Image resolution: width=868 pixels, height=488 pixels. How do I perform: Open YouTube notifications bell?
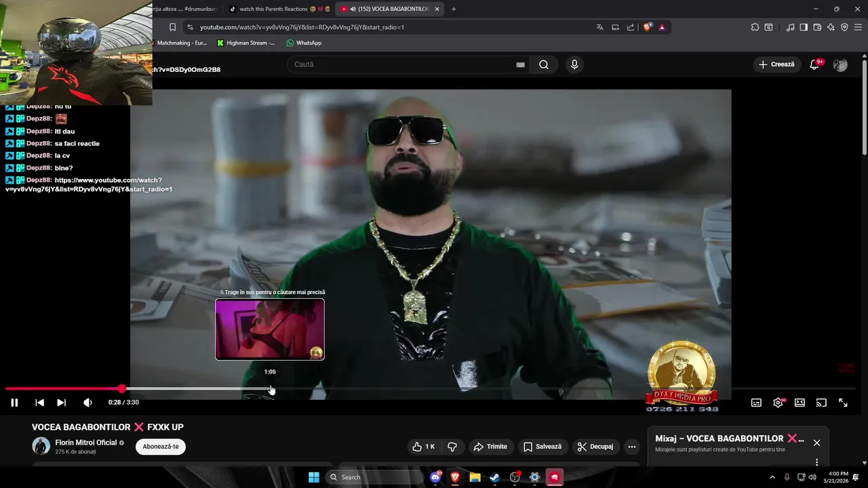815,64
